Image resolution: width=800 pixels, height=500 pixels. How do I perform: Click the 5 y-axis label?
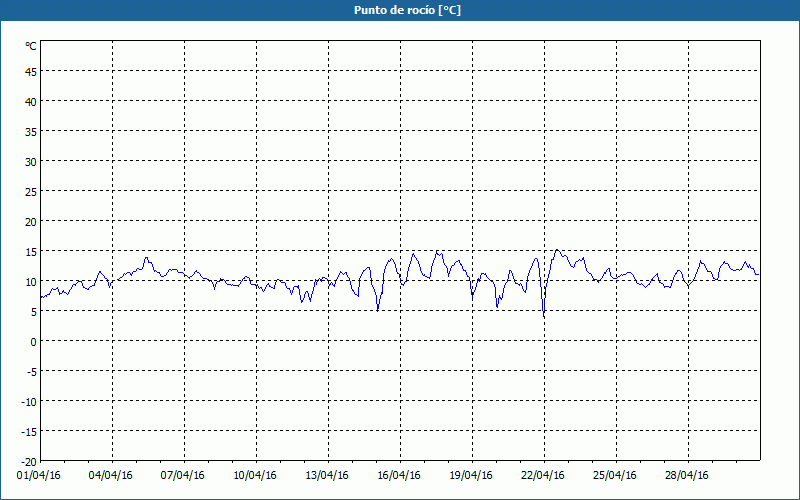coord(34,312)
